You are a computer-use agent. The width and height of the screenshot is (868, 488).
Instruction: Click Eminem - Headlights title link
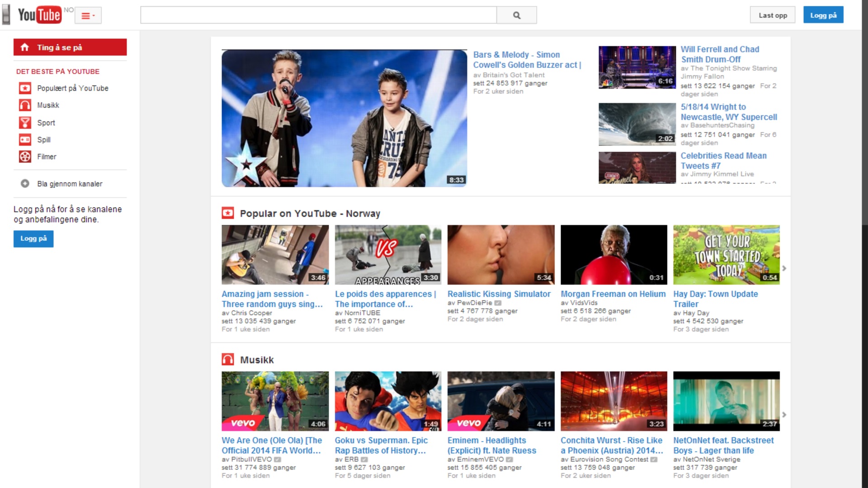point(492,445)
